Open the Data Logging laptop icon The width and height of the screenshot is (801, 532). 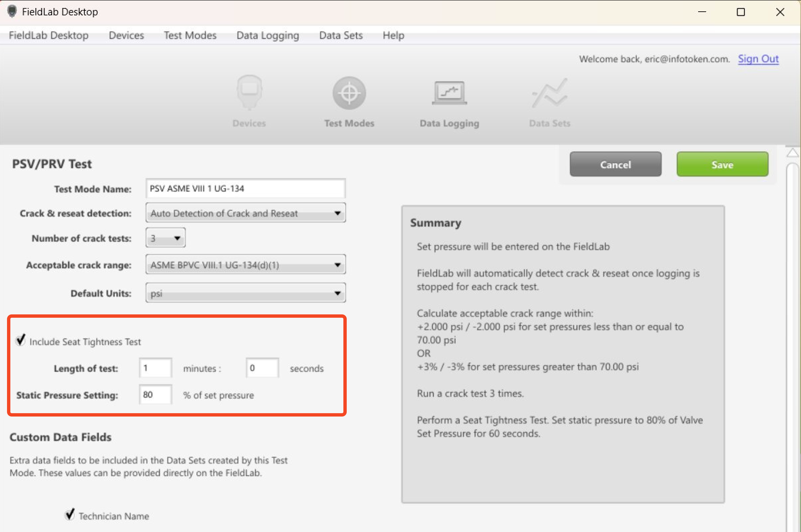click(449, 93)
